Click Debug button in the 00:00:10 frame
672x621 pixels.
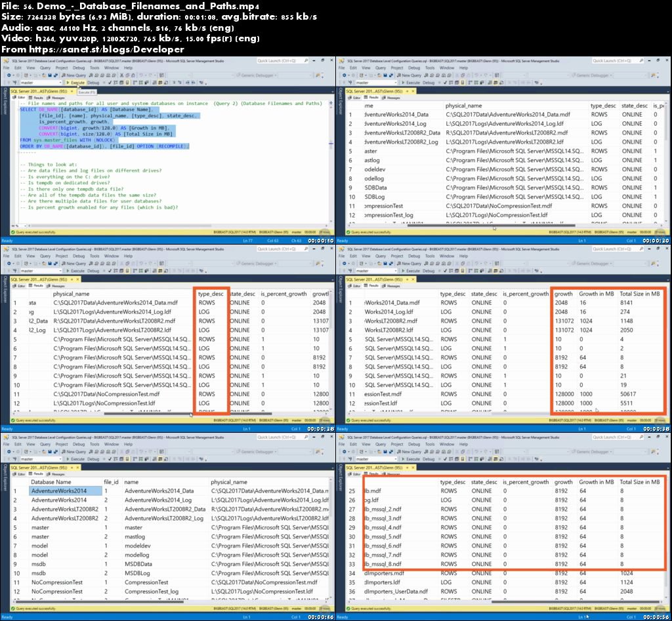coord(93,82)
